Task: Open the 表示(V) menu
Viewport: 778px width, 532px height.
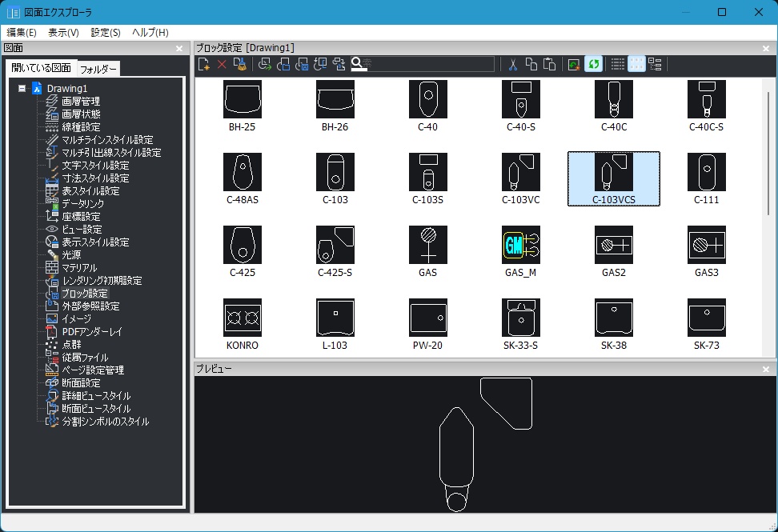Action: click(63, 33)
